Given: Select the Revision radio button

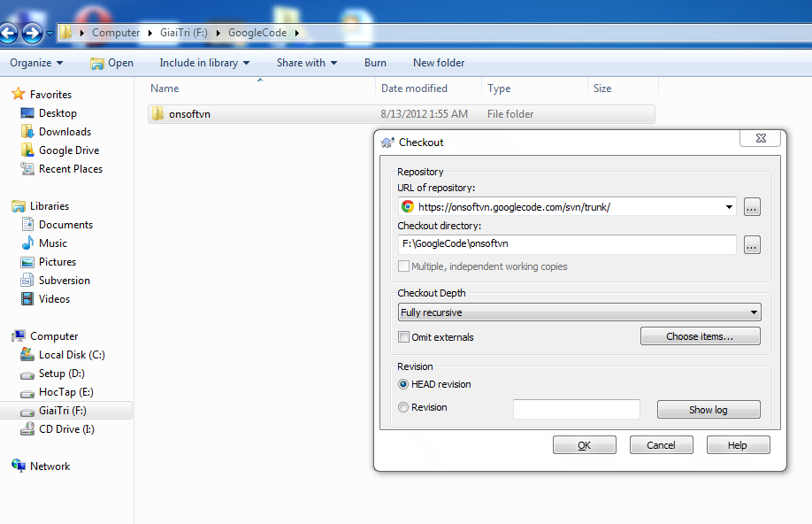Looking at the screenshot, I should (x=402, y=407).
